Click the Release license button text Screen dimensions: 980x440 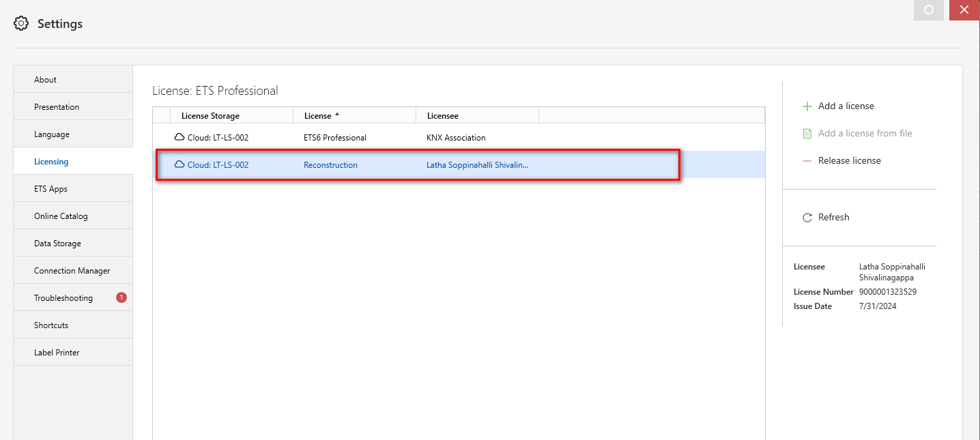tap(849, 161)
